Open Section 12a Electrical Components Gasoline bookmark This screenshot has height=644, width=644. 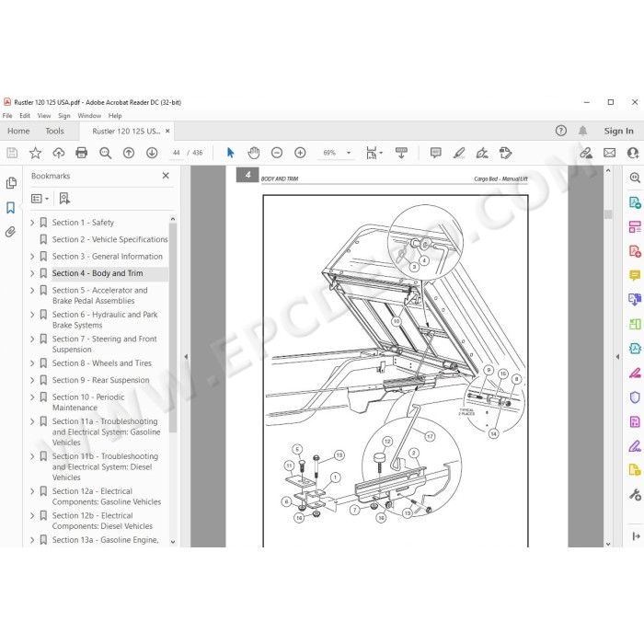pyautogui.click(x=107, y=497)
